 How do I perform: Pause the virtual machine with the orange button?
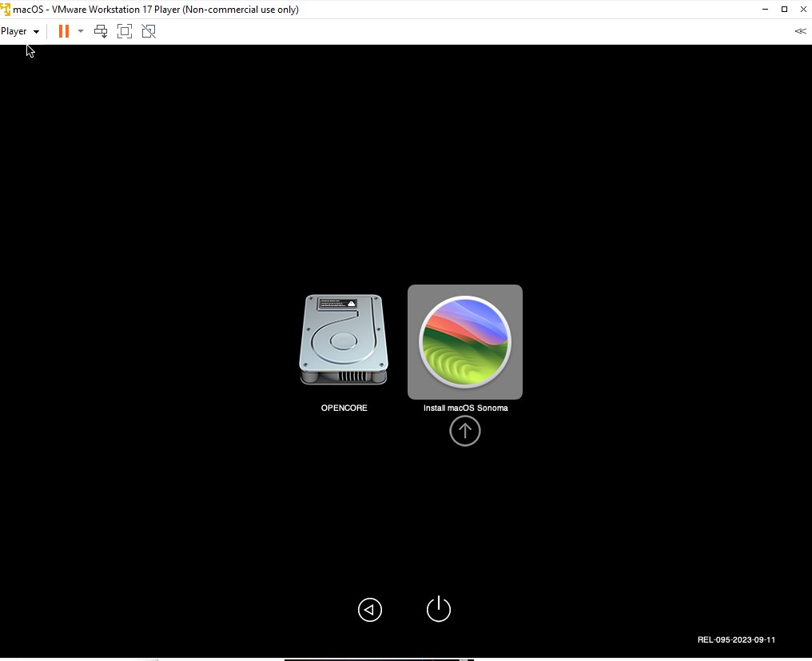tap(63, 31)
